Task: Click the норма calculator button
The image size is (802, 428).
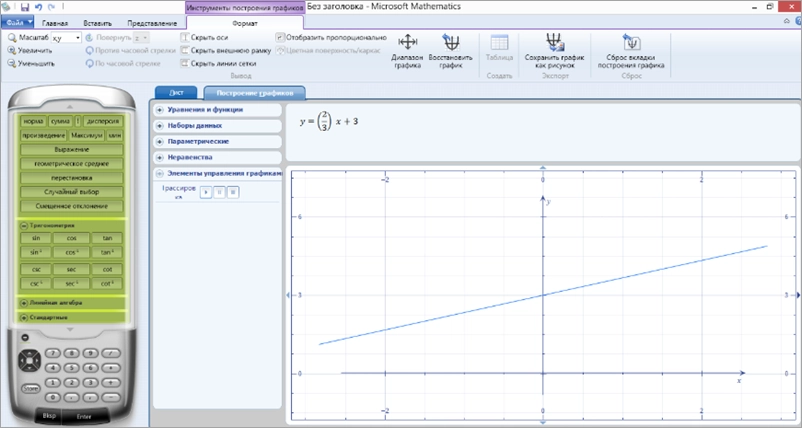Action: coord(33,121)
